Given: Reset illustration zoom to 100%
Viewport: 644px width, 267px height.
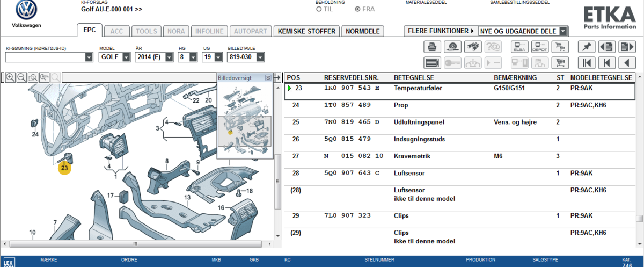Looking at the screenshot, I should [x=44, y=77].
